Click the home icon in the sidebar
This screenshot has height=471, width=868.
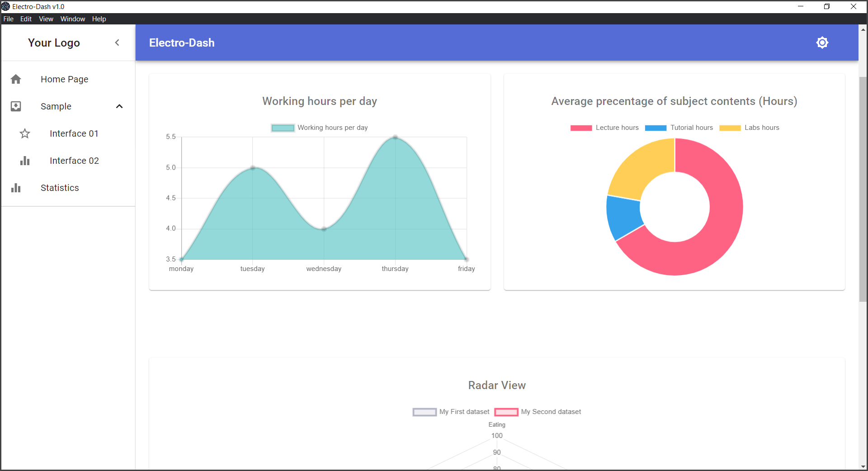16,79
